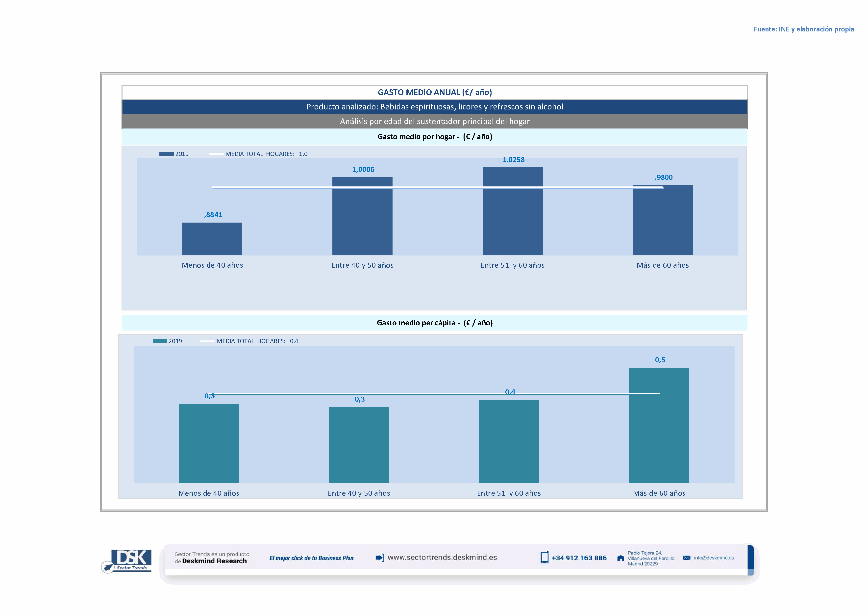Click the arrow icon beside website URL
Image resolution: width=868 pixels, height=614 pixels.
click(x=380, y=558)
